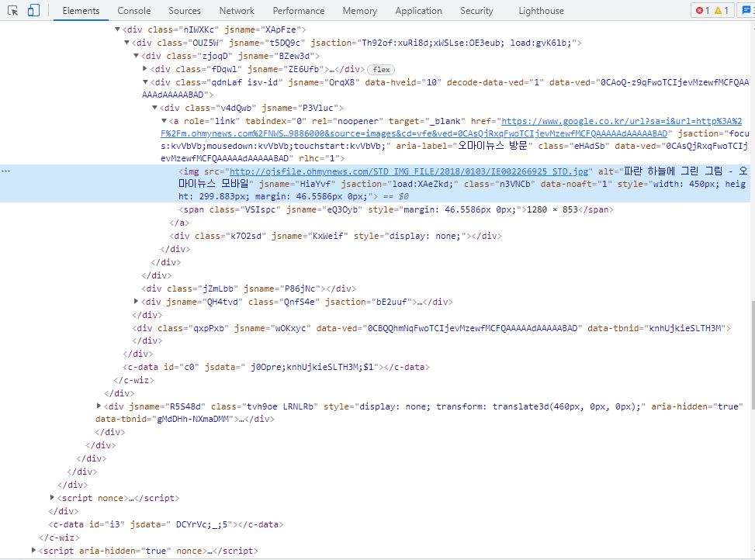Click the data-hveid "10" attribute

click(403, 82)
